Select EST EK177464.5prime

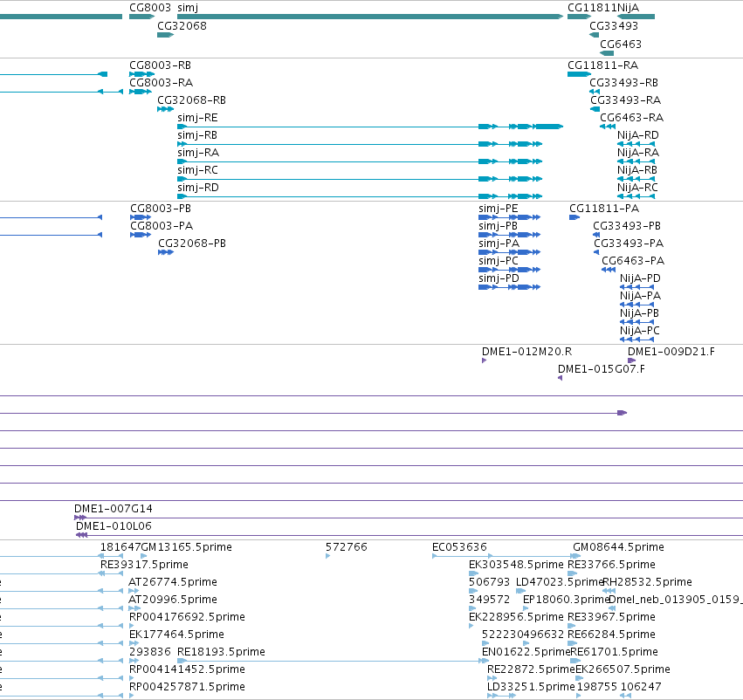coord(176,635)
